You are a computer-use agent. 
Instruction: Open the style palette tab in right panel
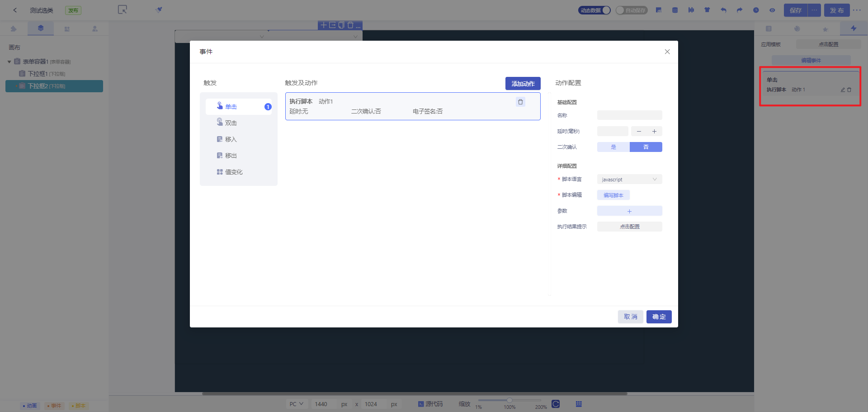pyautogui.click(x=797, y=28)
